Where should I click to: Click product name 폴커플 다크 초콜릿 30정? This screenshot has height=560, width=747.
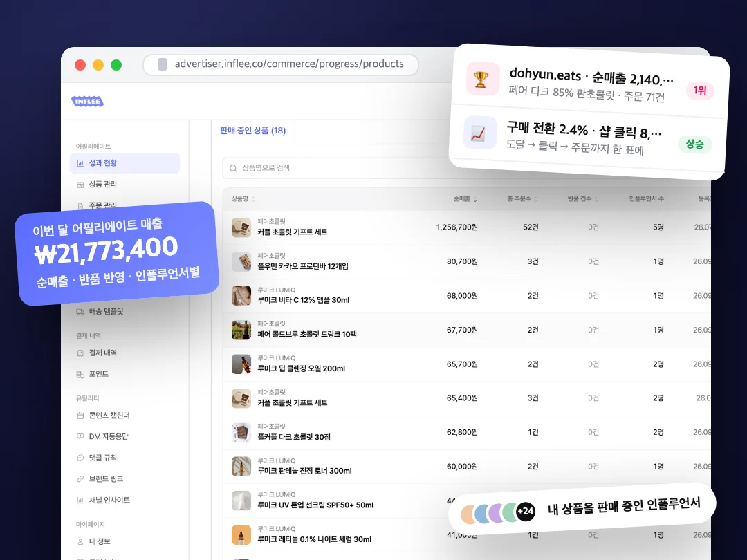coord(294,437)
